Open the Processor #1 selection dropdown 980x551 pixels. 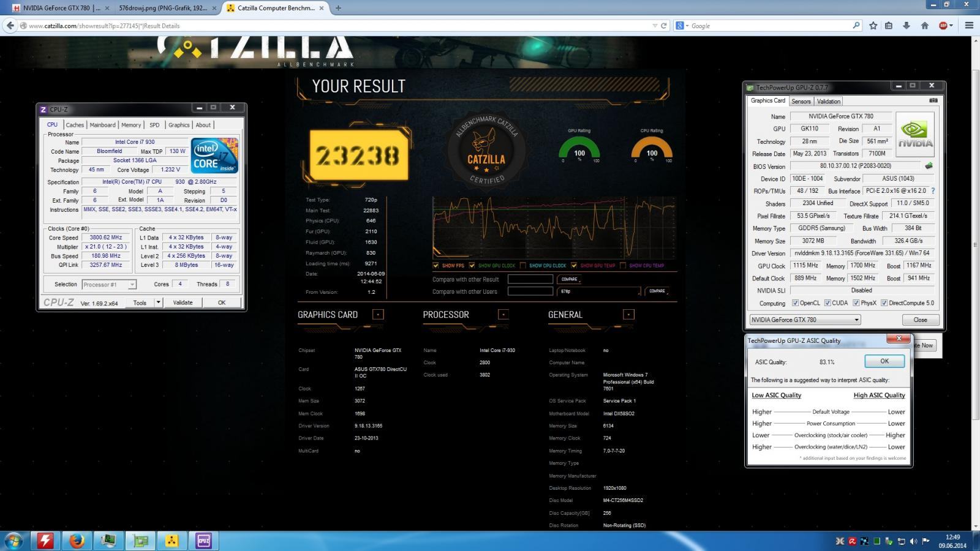click(x=108, y=285)
